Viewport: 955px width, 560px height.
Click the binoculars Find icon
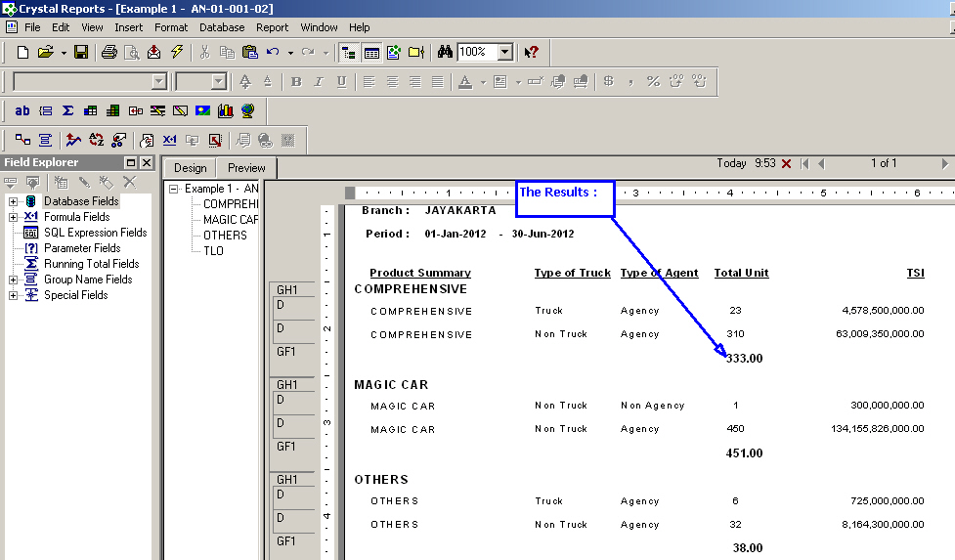[445, 53]
